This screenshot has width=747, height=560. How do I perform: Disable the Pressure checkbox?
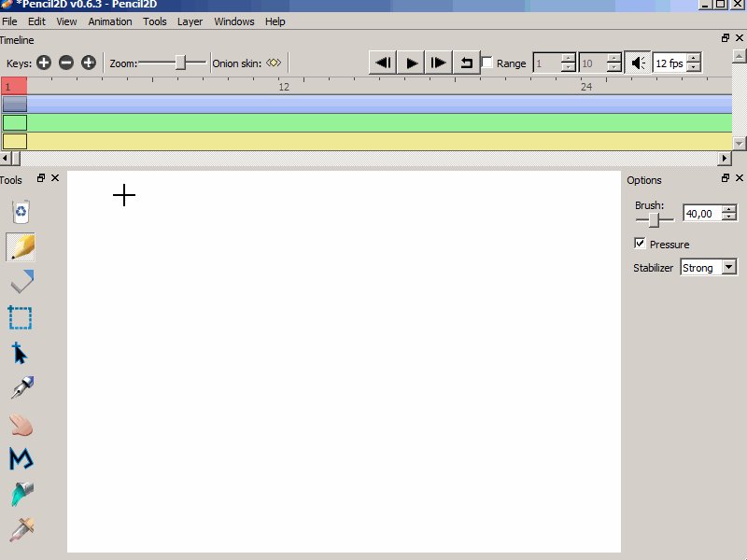[640, 244]
